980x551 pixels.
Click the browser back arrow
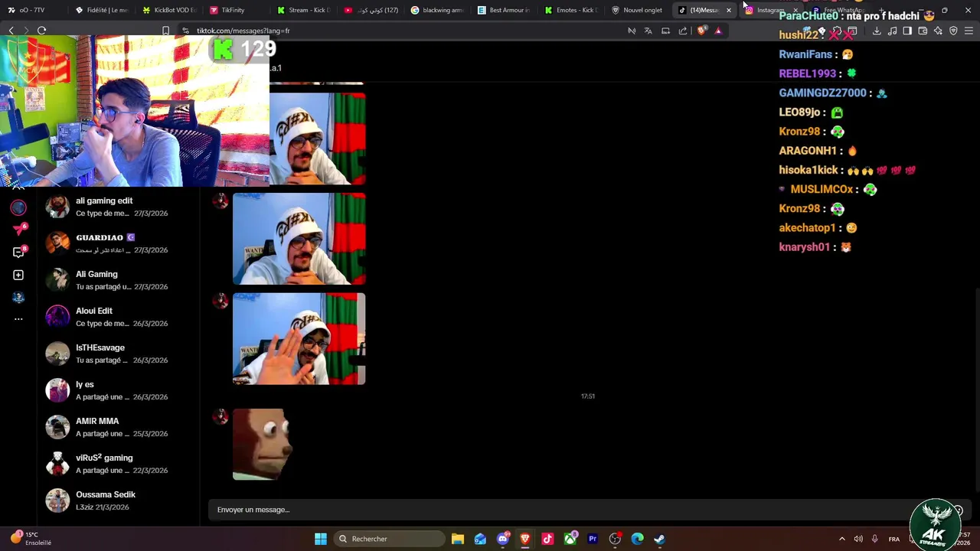click(11, 31)
